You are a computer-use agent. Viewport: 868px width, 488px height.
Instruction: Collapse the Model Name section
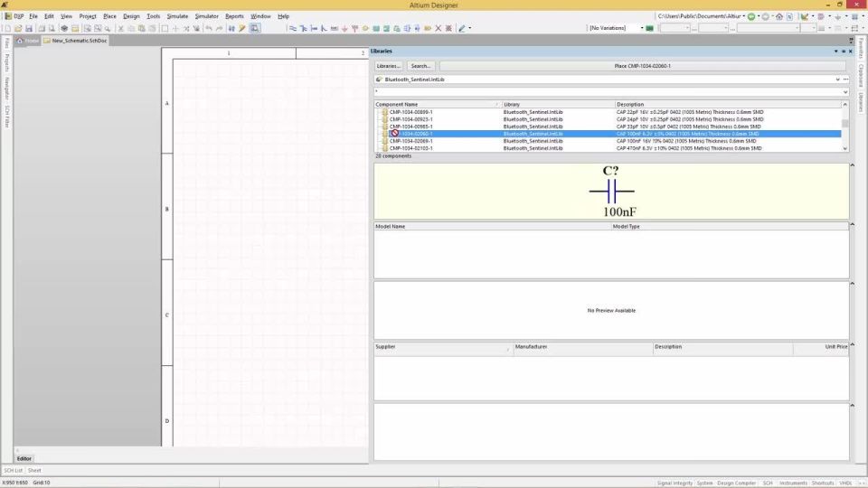click(x=852, y=225)
